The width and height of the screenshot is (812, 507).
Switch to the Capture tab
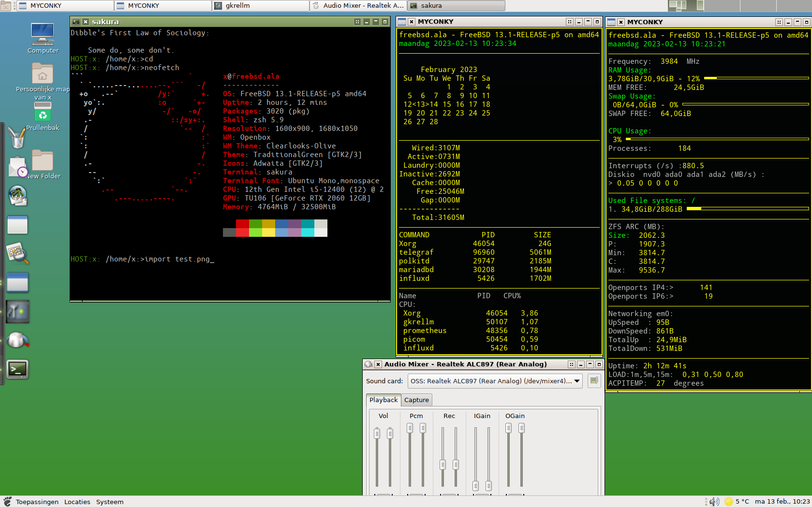pos(416,400)
